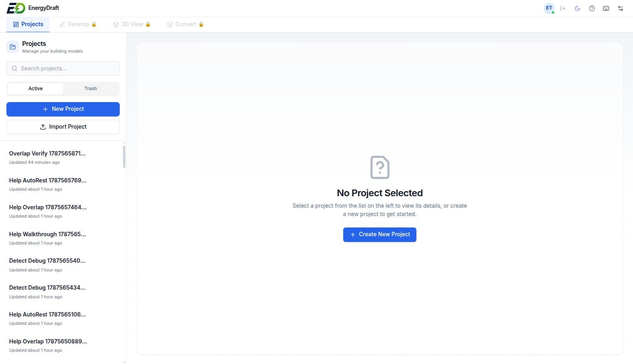
Task: Select the Active projects filter
Action: coord(35,89)
